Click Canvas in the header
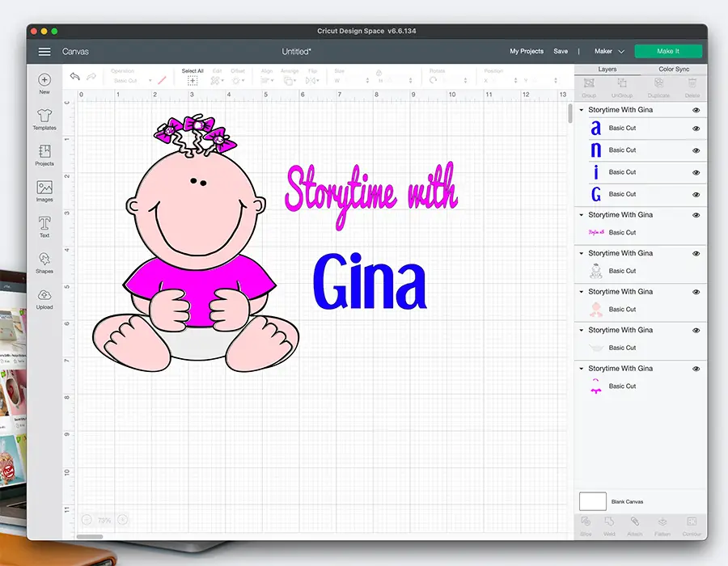The width and height of the screenshot is (728, 566). (x=75, y=52)
